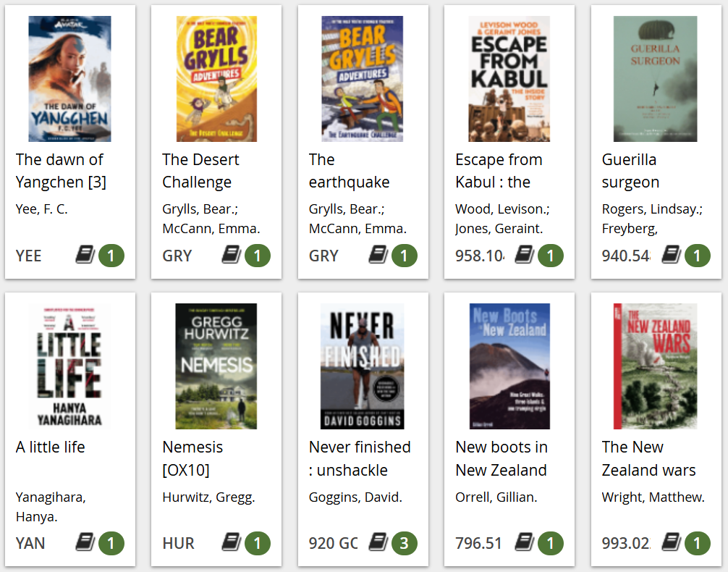Click author name Orrell, Gillian.

(x=496, y=497)
